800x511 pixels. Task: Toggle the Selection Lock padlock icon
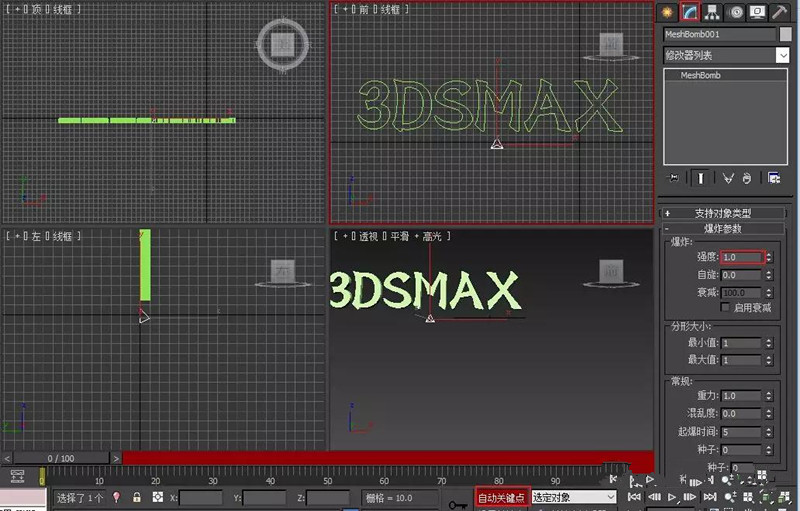(136, 497)
